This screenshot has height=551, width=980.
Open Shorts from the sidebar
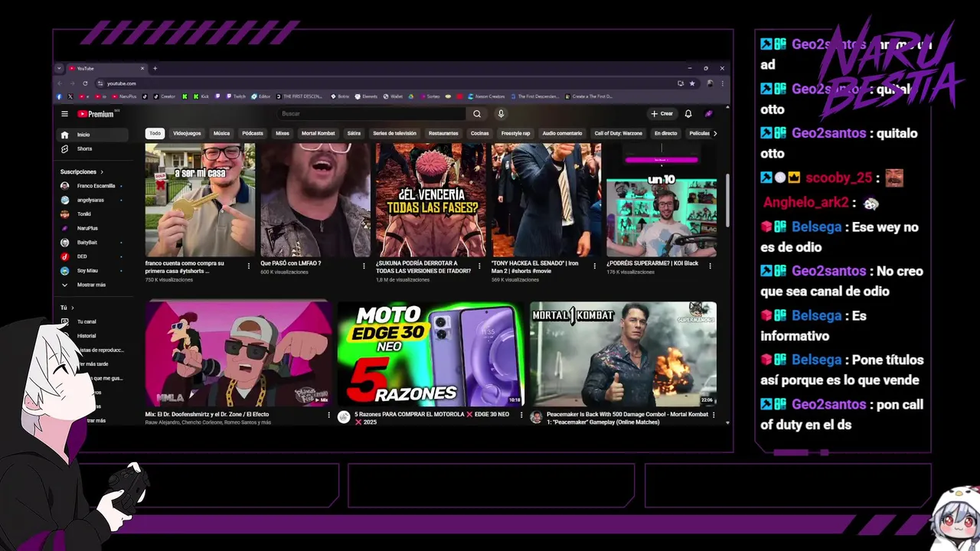94,148
